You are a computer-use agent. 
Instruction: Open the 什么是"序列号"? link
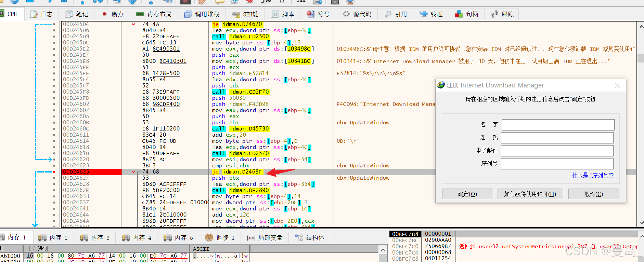point(593,175)
